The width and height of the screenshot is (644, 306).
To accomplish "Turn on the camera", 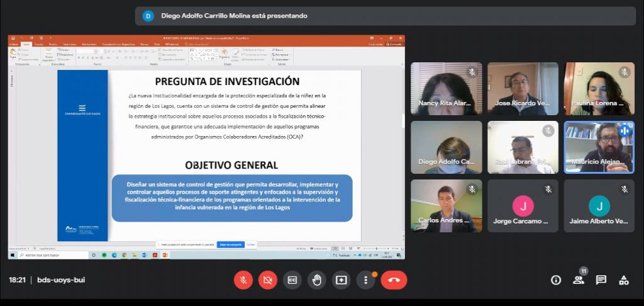I will click(x=267, y=280).
